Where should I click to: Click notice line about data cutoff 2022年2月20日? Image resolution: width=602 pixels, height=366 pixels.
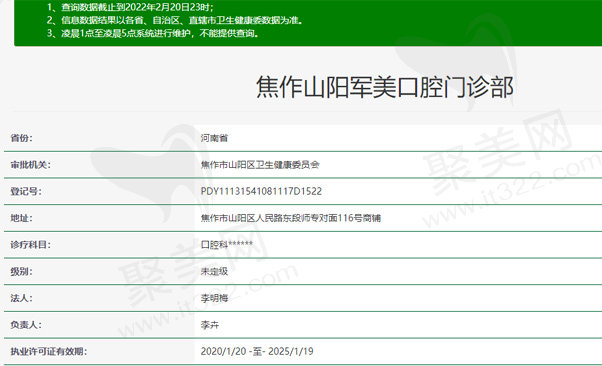tap(131, 7)
